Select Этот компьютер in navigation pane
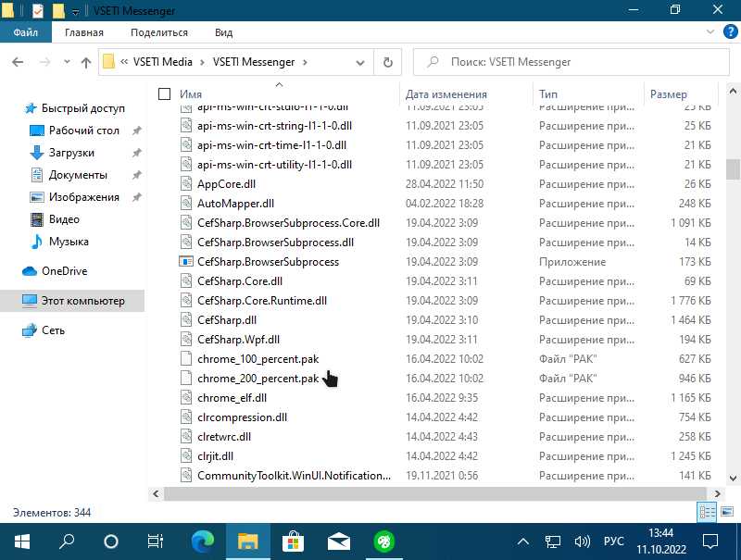 [73, 301]
